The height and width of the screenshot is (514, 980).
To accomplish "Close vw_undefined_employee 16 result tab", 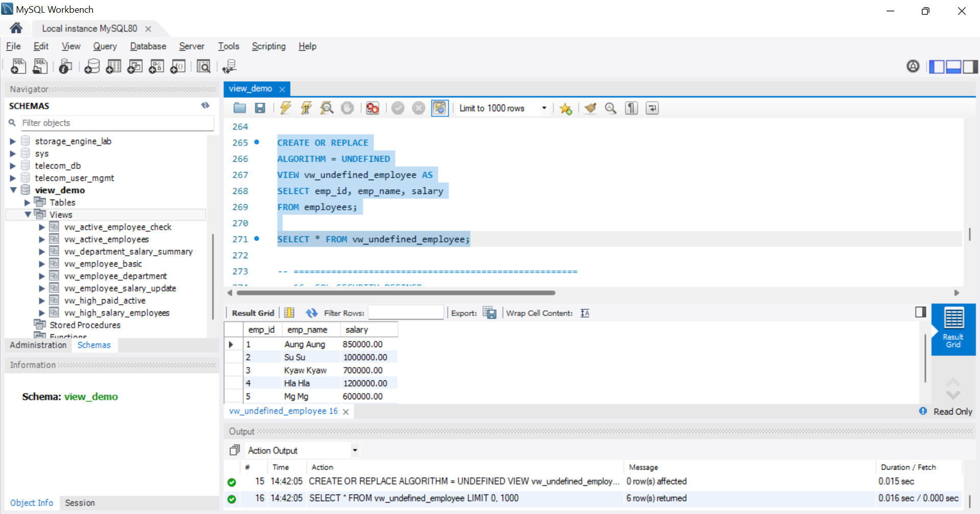I will coord(346,412).
